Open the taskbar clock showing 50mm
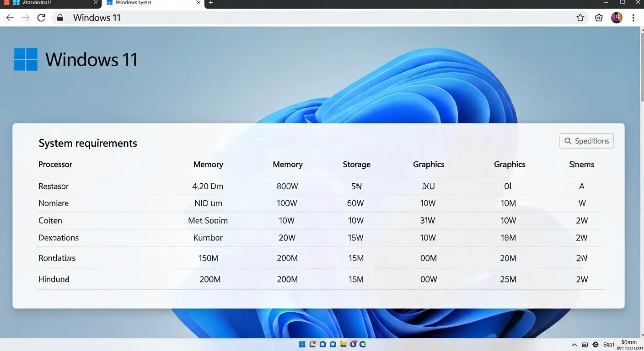 coord(629,345)
